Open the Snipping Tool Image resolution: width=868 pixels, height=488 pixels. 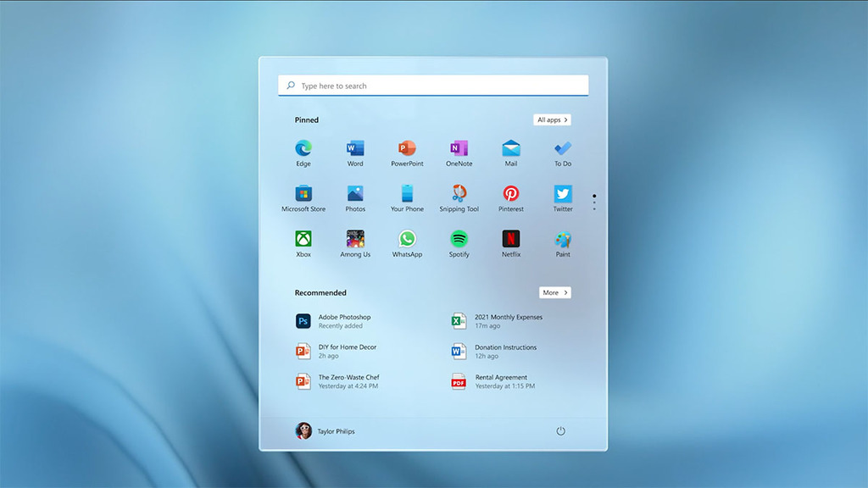459,192
